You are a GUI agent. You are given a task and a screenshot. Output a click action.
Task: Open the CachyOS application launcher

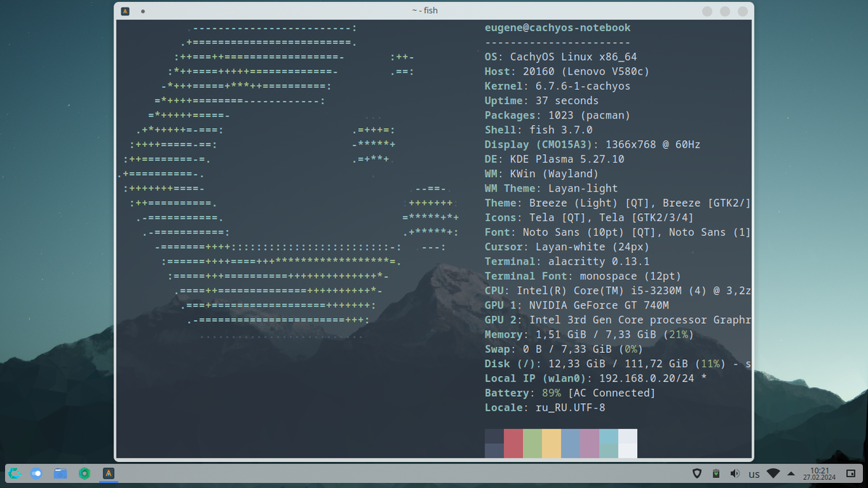15,474
